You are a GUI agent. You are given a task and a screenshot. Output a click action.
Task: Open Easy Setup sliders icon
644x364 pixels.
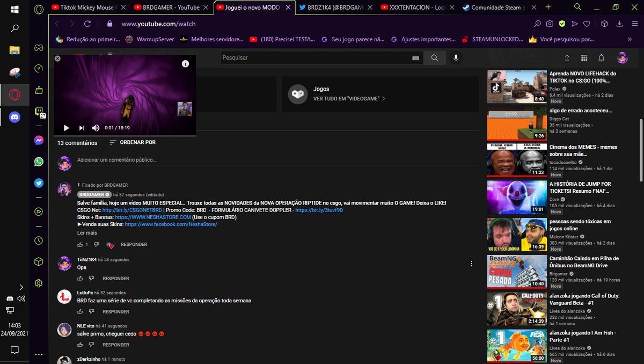[634, 24]
